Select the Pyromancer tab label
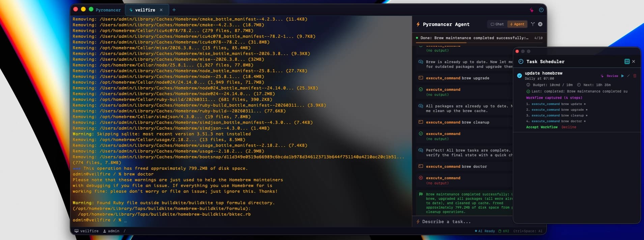 [x=108, y=10]
